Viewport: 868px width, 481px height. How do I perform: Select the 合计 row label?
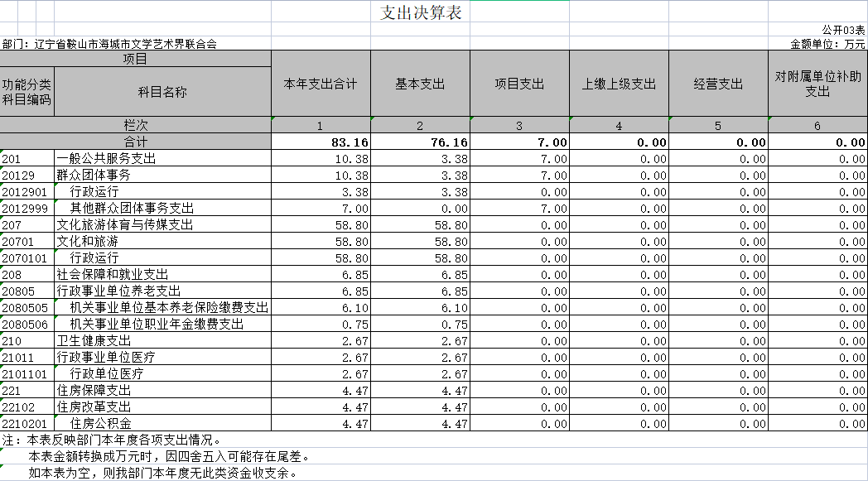tap(135, 142)
